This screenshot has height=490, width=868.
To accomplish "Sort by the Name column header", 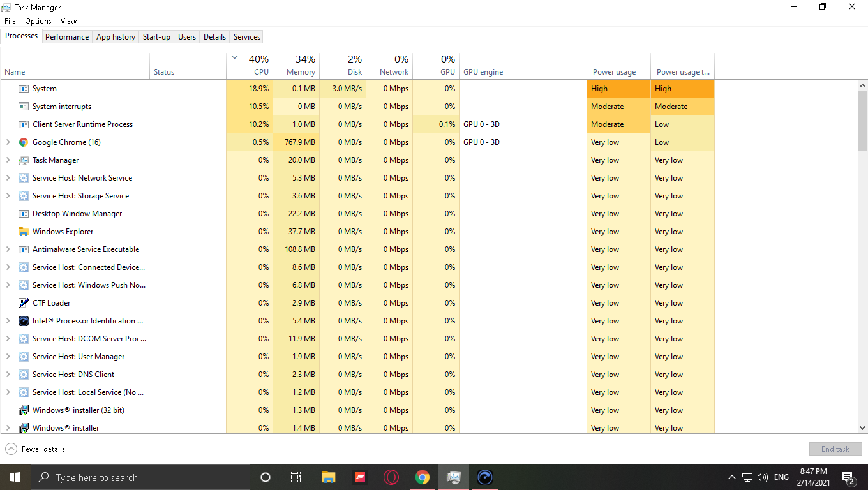I will 75,66.
